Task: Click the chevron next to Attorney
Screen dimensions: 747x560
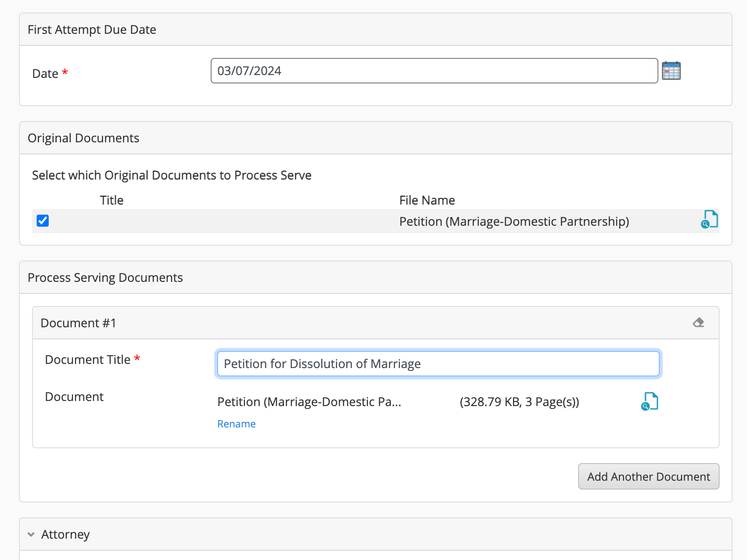Action: [x=31, y=535]
